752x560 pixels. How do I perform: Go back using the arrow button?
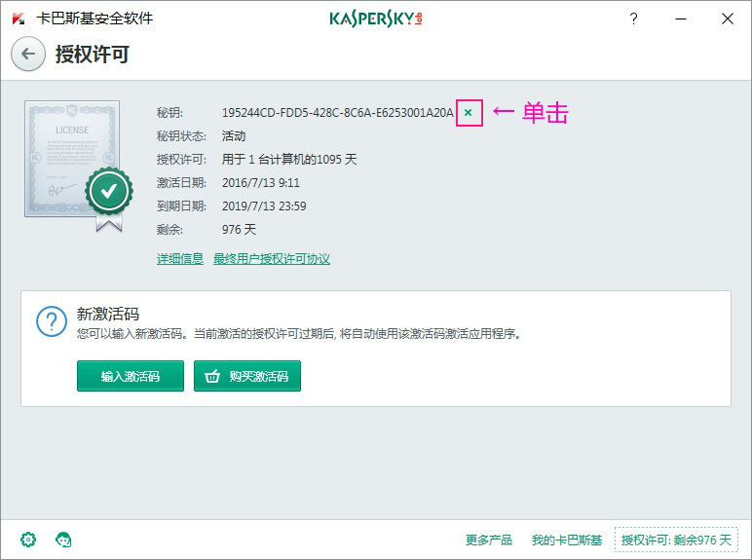(28, 54)
